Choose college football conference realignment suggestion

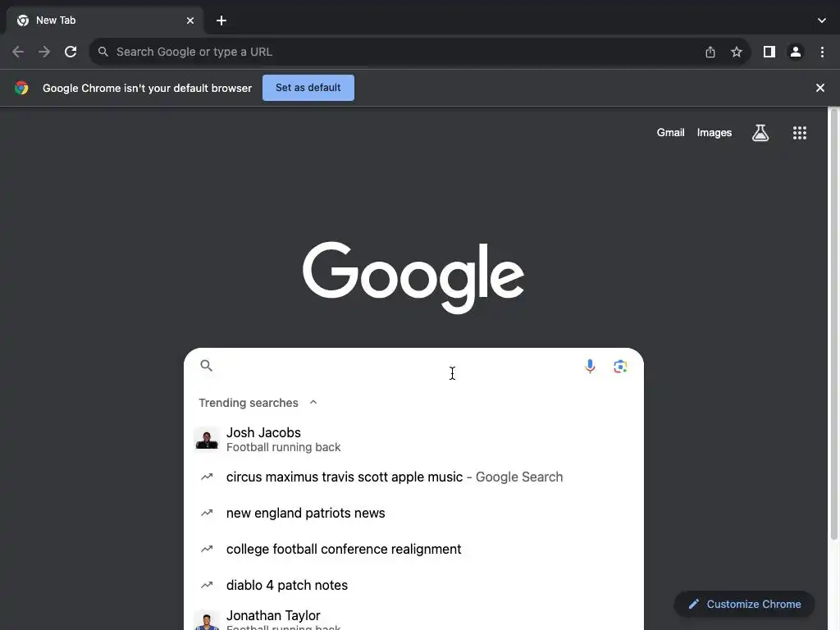coord(413,549)
